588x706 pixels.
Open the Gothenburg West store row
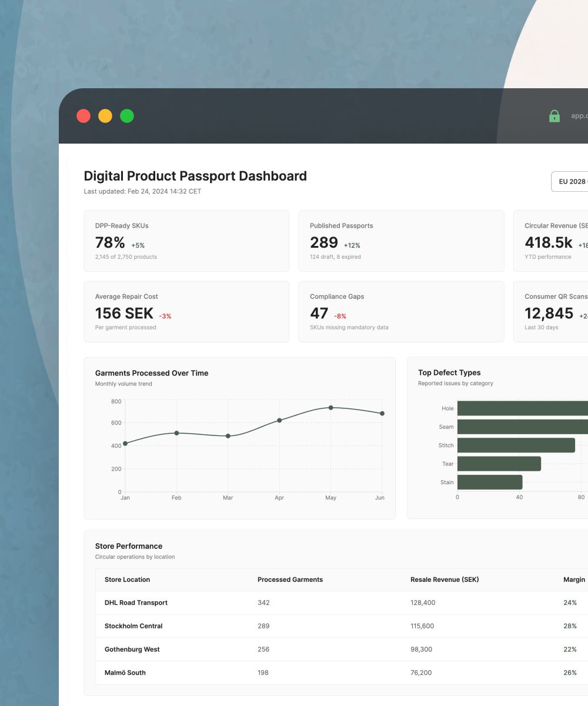tap(342, 650)
